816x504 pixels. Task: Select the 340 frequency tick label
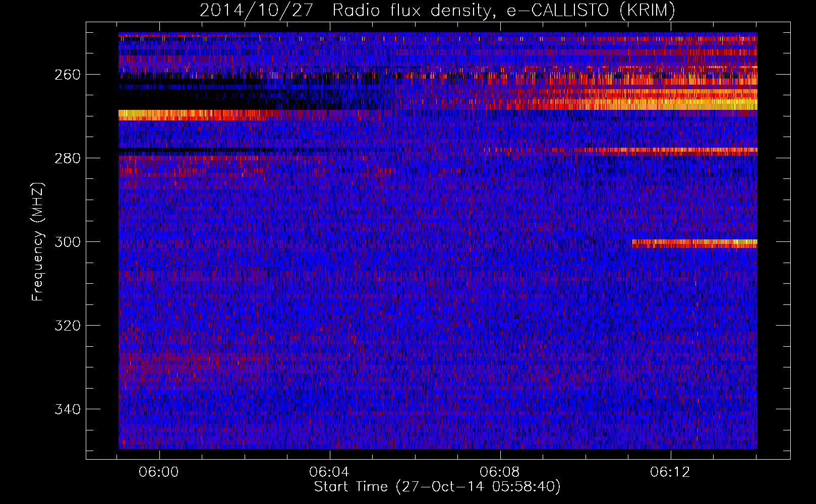tap(68, 409)
